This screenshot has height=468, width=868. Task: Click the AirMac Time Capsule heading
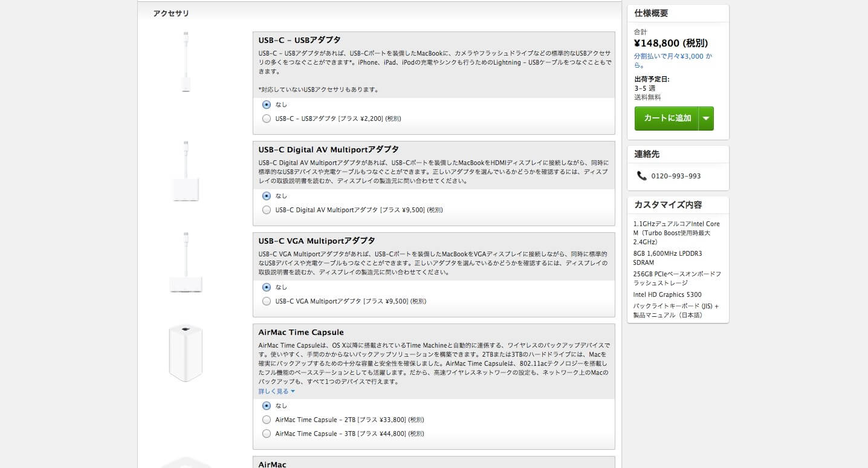click(x=301, y=332)
